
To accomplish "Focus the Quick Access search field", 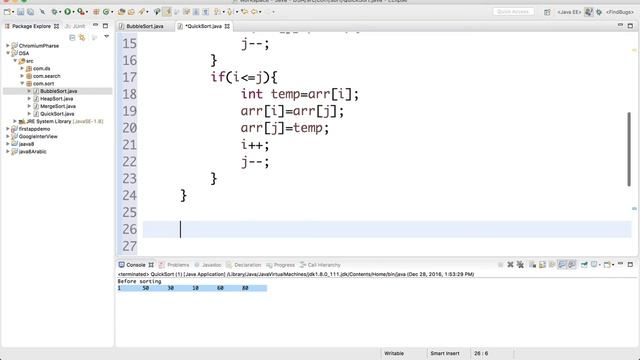I will click(513, 12).
